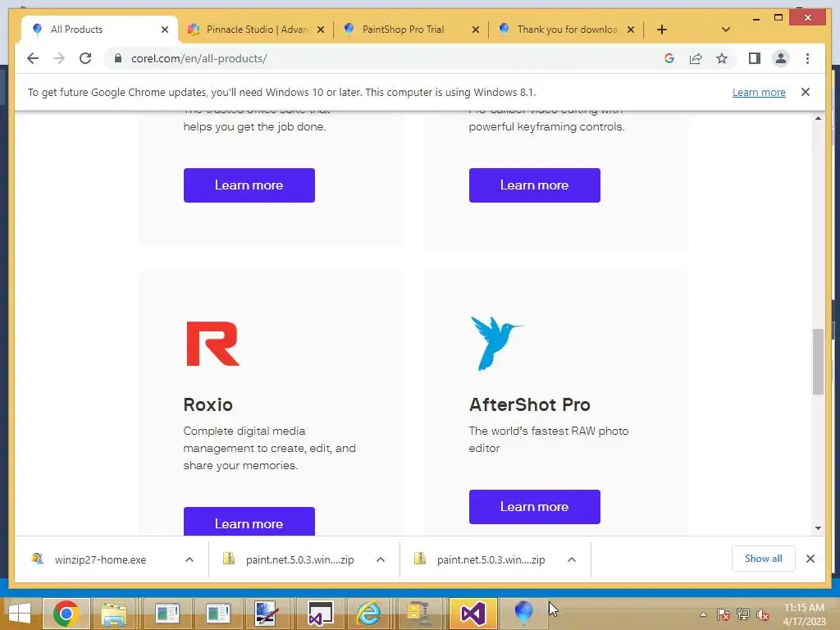
Task: Click the AfterShot Pro hummingbird logo
Action: [x=495, y=343]
